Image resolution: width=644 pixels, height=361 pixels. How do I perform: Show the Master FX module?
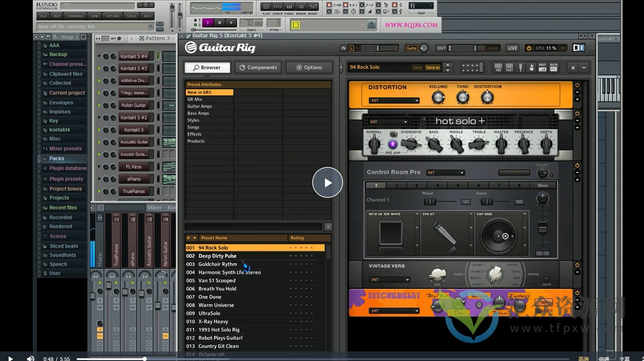point(554,67)
